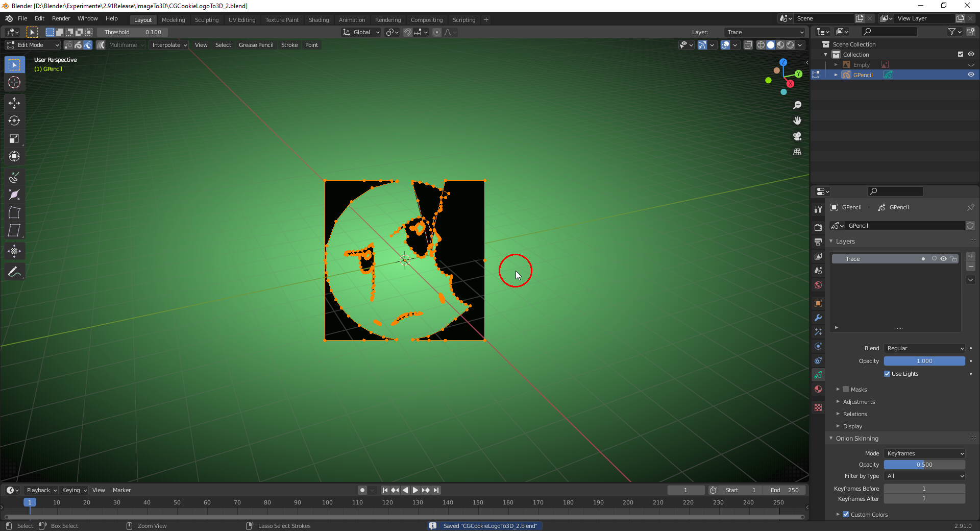Open Global transform orientation dropdown
Screen dimensions: 980x531
point(361,32)
